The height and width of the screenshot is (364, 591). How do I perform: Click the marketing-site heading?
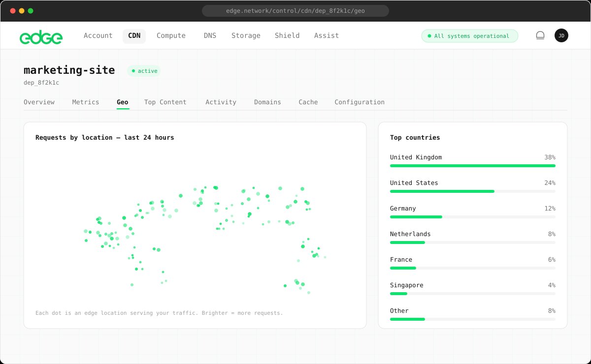tap(69, 70)
